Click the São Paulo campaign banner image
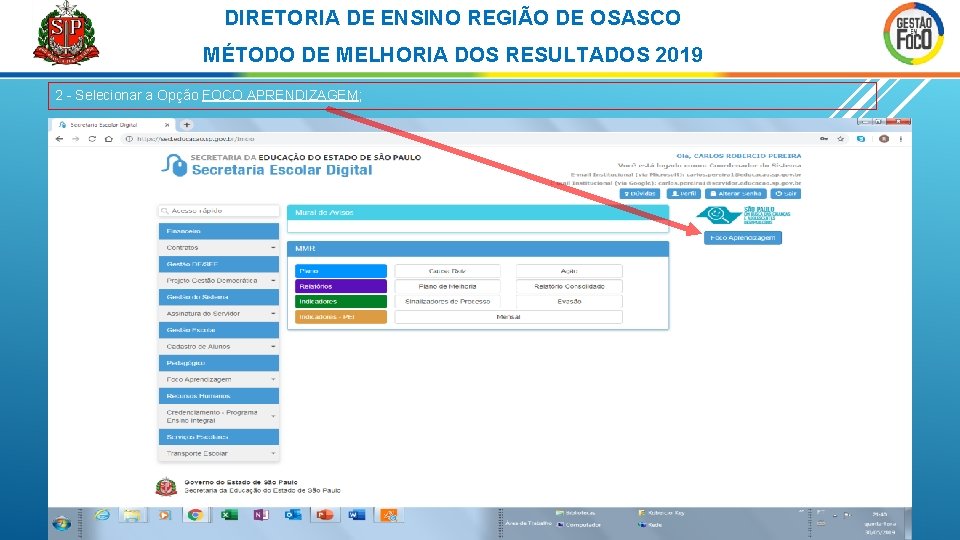960x540 pixels. point(743,216)
